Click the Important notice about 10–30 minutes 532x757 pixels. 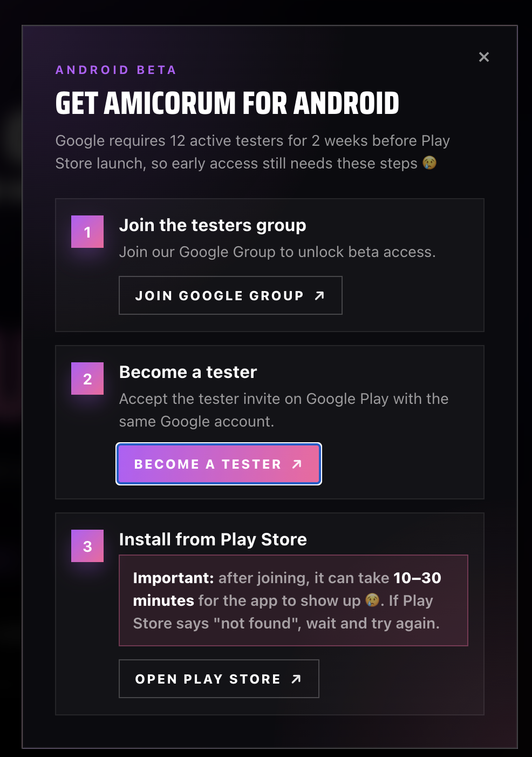pyautogui.click(x=294, y=600)
